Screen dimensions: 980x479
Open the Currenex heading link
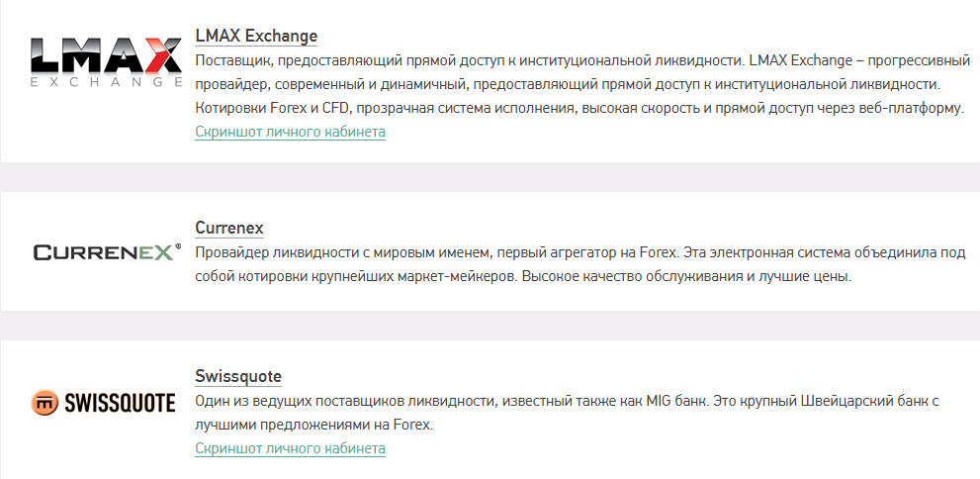pyautogui.click(x=229, y=228)
